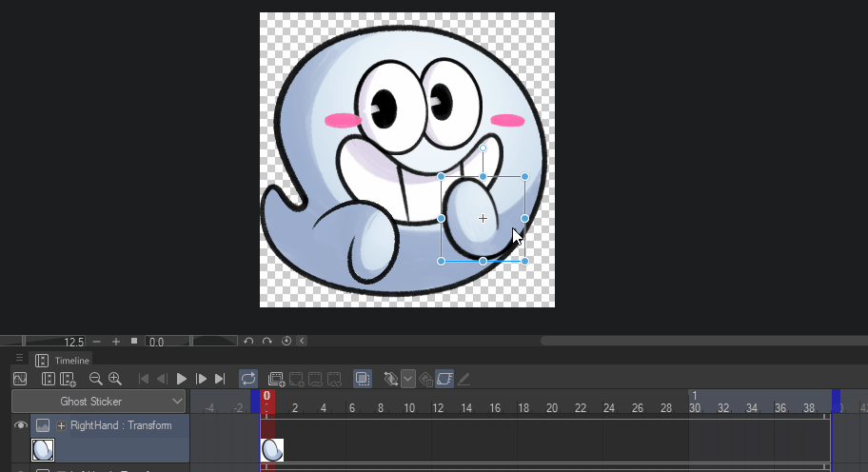The width and height of the screenshot is (868, 472).
Task: Click the canvas zoom-out minus button
Action: (97, 341)
